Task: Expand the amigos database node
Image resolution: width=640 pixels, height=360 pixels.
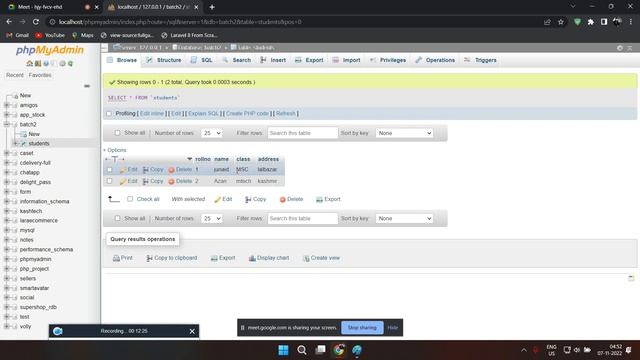Action: [x=7, y=105]
